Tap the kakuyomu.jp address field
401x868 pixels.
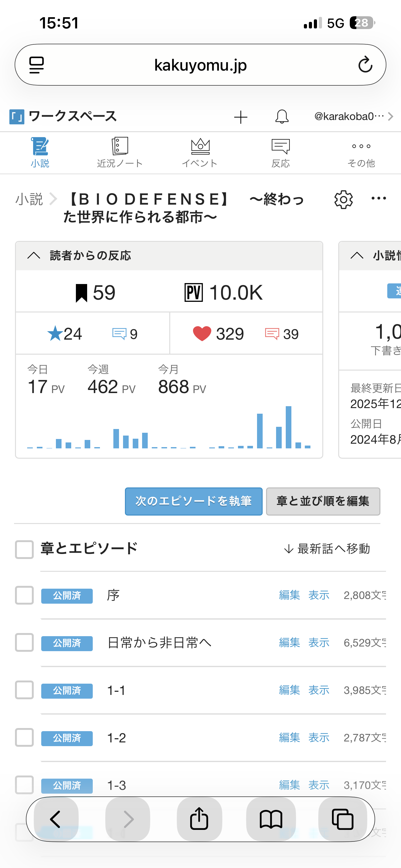click(x=200, y=65)
